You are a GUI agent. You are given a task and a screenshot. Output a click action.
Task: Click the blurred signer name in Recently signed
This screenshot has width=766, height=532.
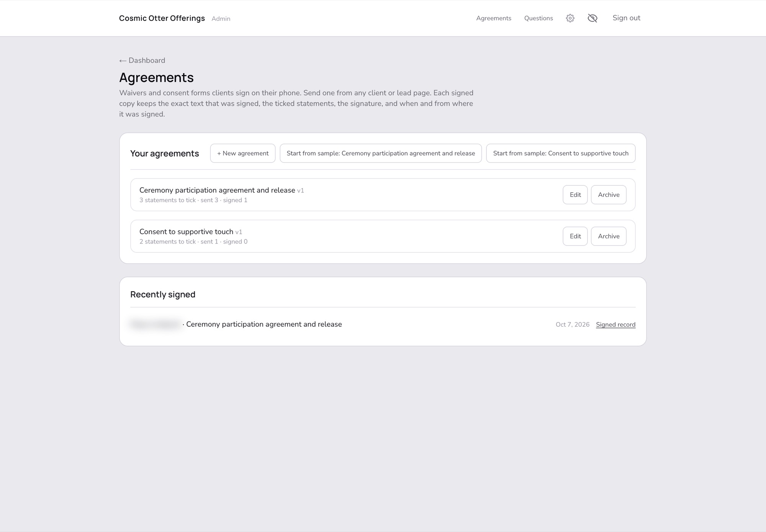tap(155, 324)
